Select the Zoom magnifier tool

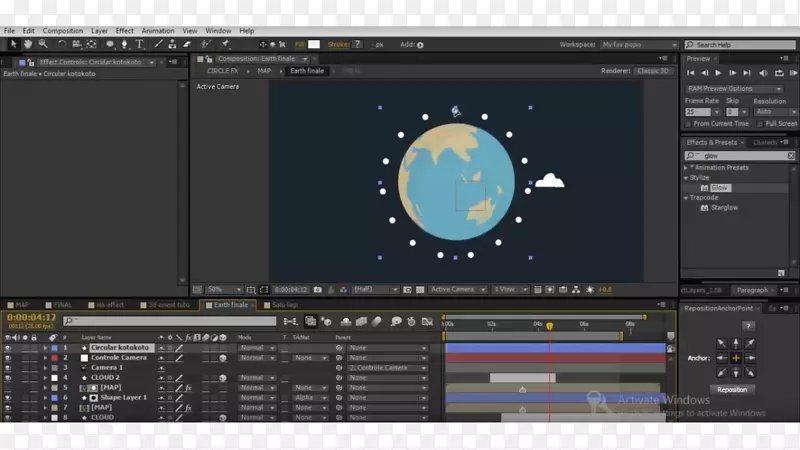click(x=43, y=44)
